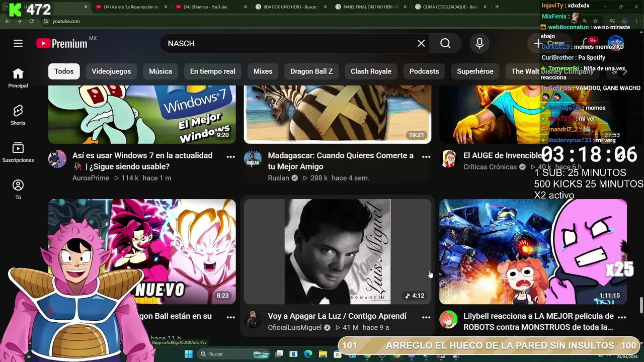
Task: Click the YouTube Premium logo
Action: [x=62, y=43]
